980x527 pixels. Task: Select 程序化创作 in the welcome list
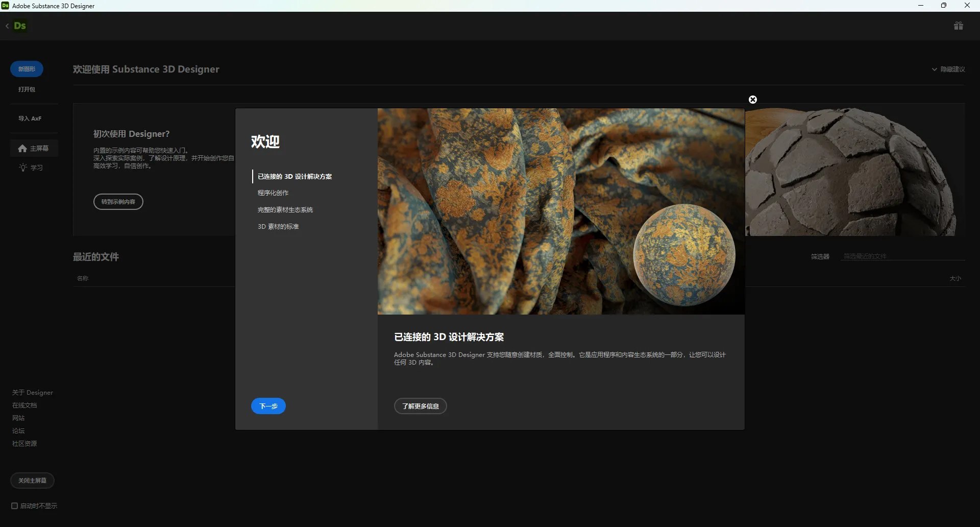(273, 193)
